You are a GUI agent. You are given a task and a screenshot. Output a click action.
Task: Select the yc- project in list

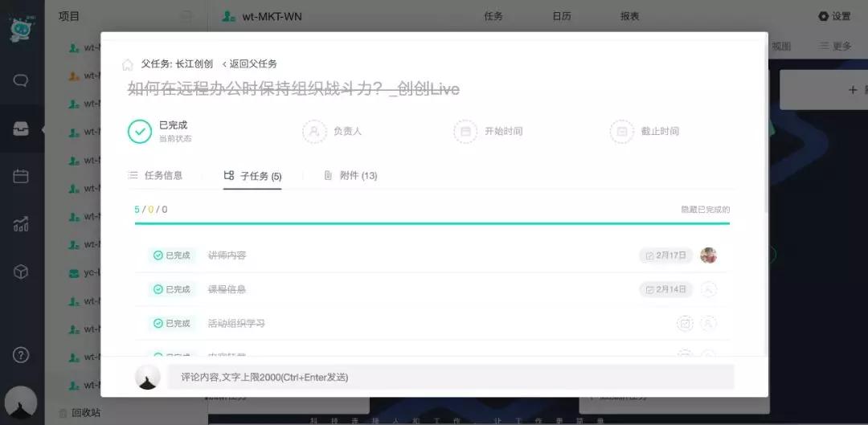click(x=84, y=273)
